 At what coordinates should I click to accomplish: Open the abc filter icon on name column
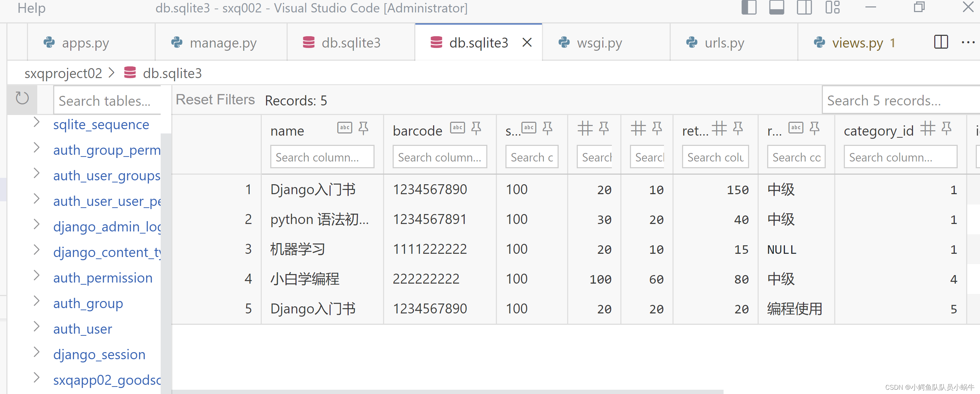pyautogui.click(x=344, y=128)
